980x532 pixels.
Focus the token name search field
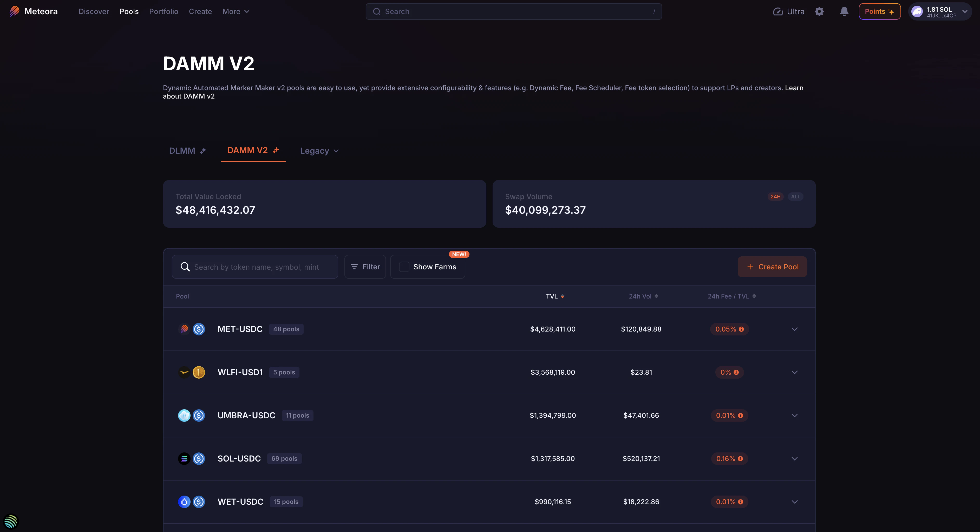tap(255, 267)
